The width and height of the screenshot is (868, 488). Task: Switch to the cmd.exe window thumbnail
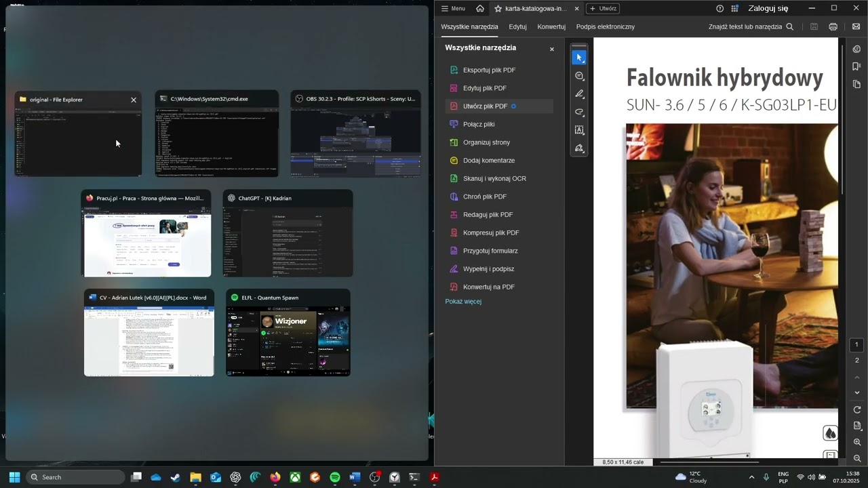[217, 134]
